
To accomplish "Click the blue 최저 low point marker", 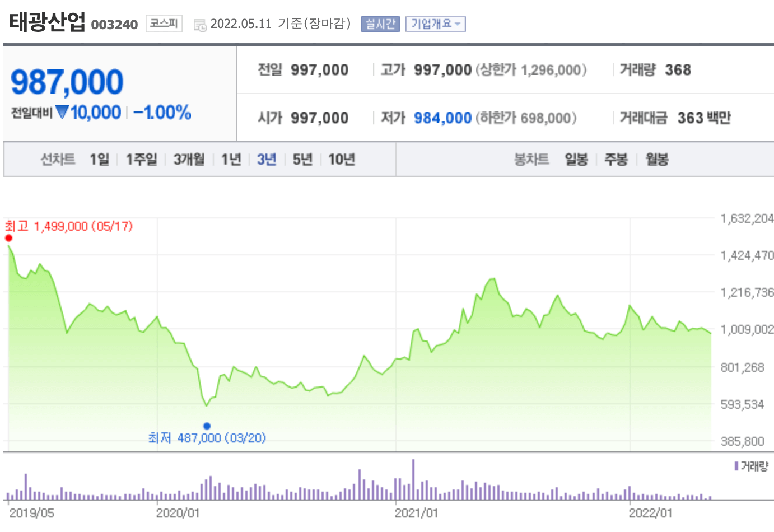I will [x=207, y=426].
